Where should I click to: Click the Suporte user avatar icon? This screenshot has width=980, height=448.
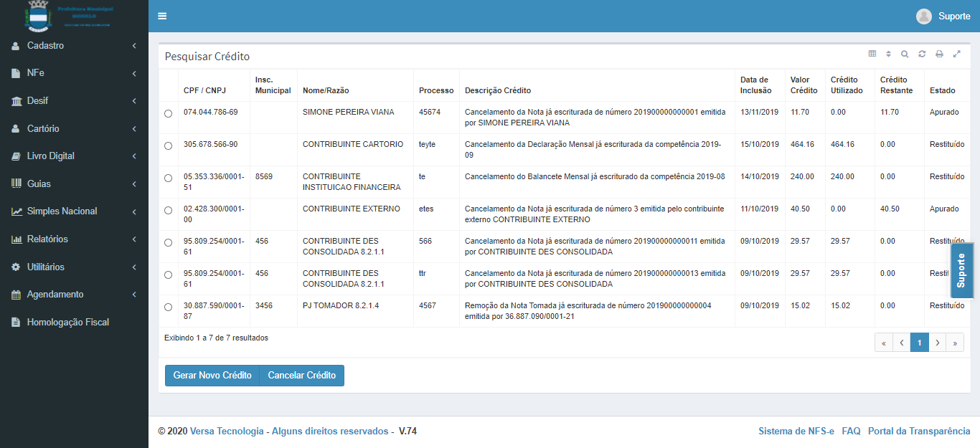[x=924, y=16]
